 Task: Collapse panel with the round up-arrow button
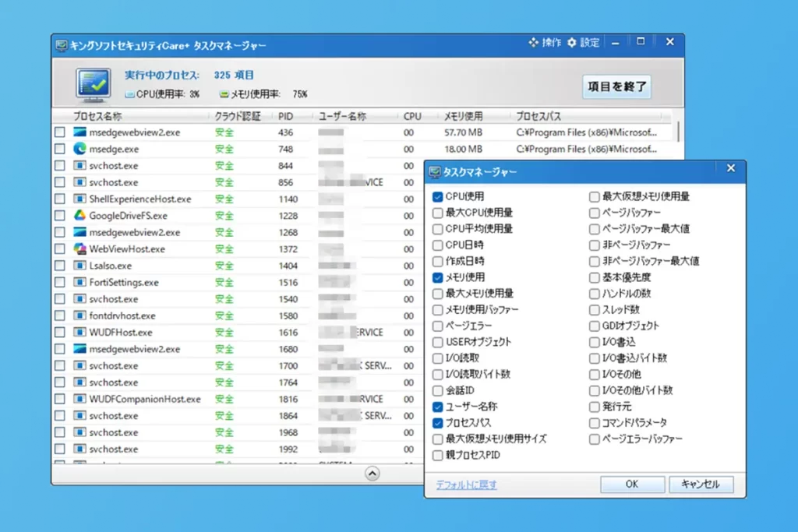coord(372,474)
